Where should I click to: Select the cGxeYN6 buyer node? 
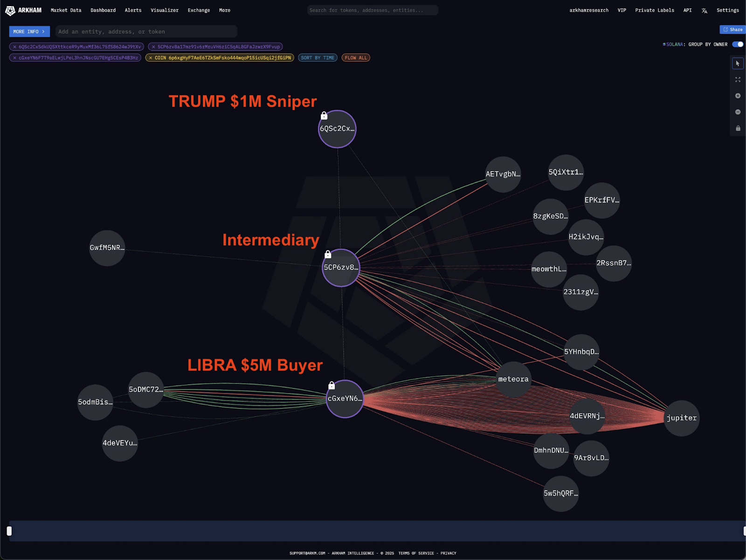345,399
